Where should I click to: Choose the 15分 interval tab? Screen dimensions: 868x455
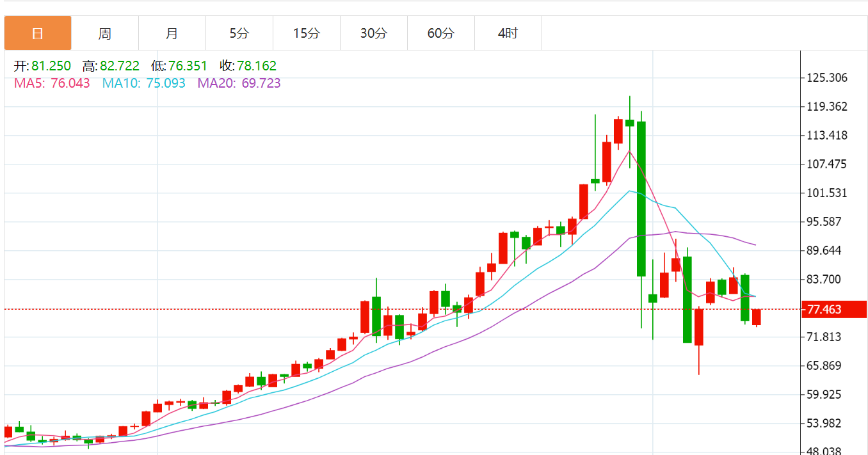(x=307, y=33)
